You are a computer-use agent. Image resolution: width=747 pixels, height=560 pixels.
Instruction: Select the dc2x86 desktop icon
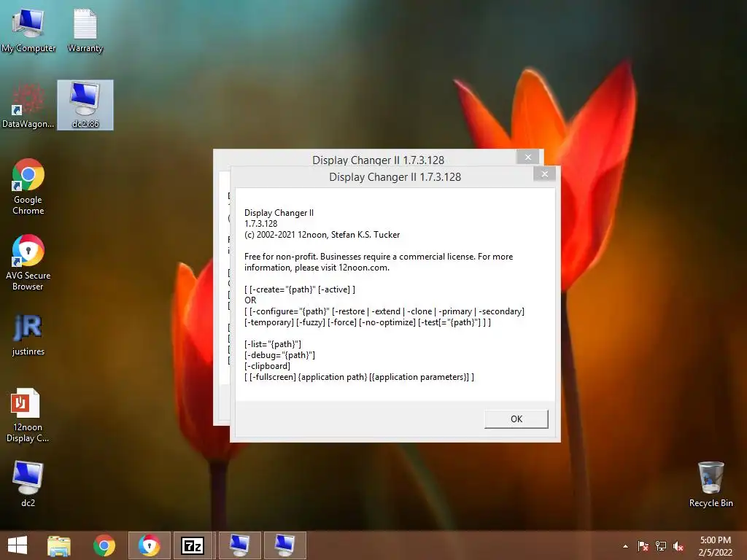coord(85,105)
